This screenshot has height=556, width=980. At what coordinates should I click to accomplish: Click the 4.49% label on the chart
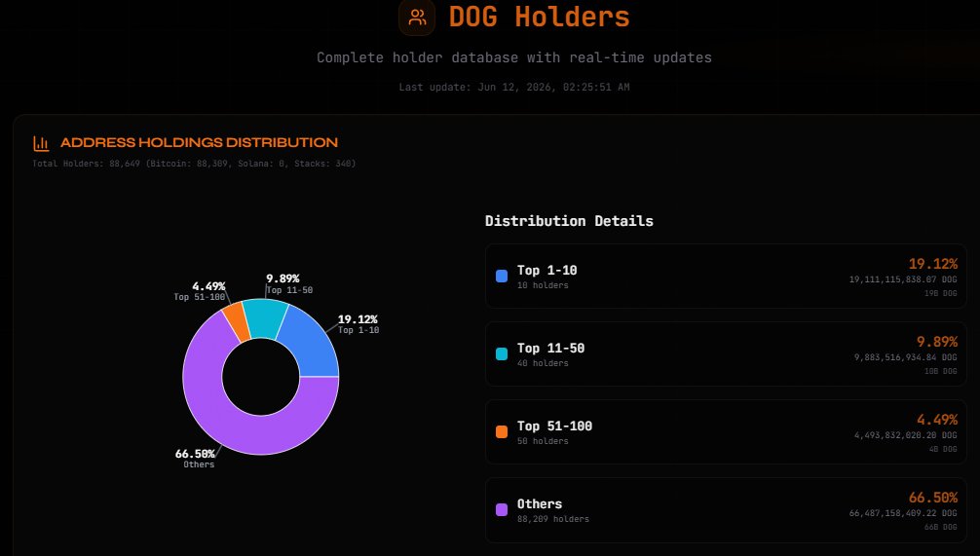(208, 286)
